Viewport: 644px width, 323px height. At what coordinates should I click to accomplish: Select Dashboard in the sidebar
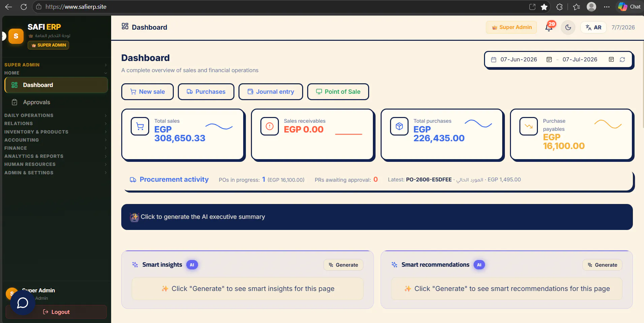pos(56,85)
